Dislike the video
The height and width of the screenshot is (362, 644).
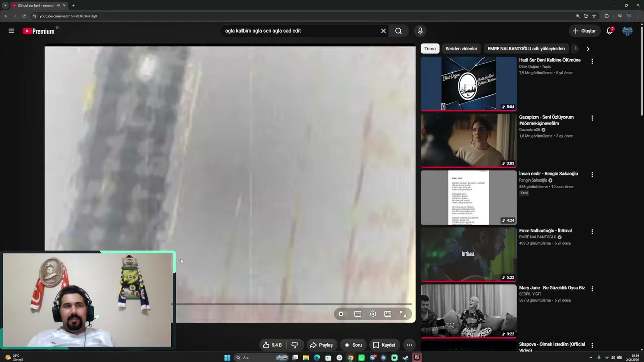295,345
